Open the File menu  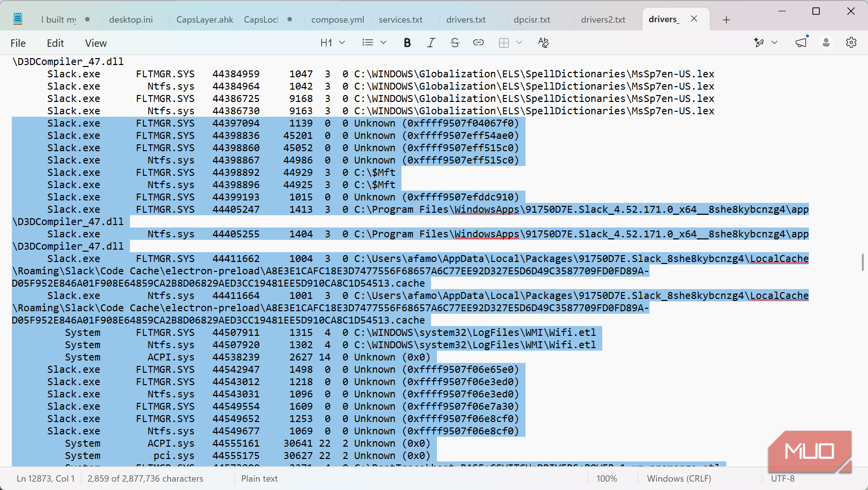(18, 43)
